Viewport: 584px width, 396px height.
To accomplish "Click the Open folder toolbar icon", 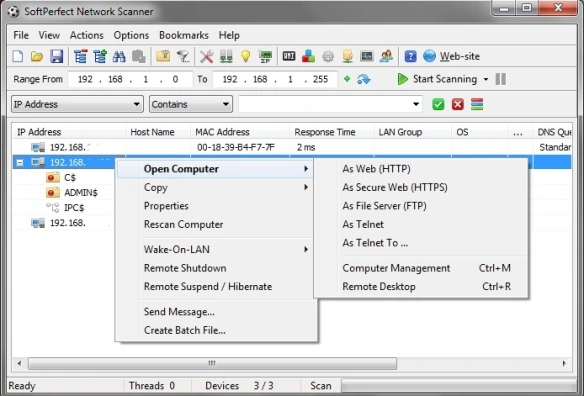I will pyautogui.click(x=37, y=56).
